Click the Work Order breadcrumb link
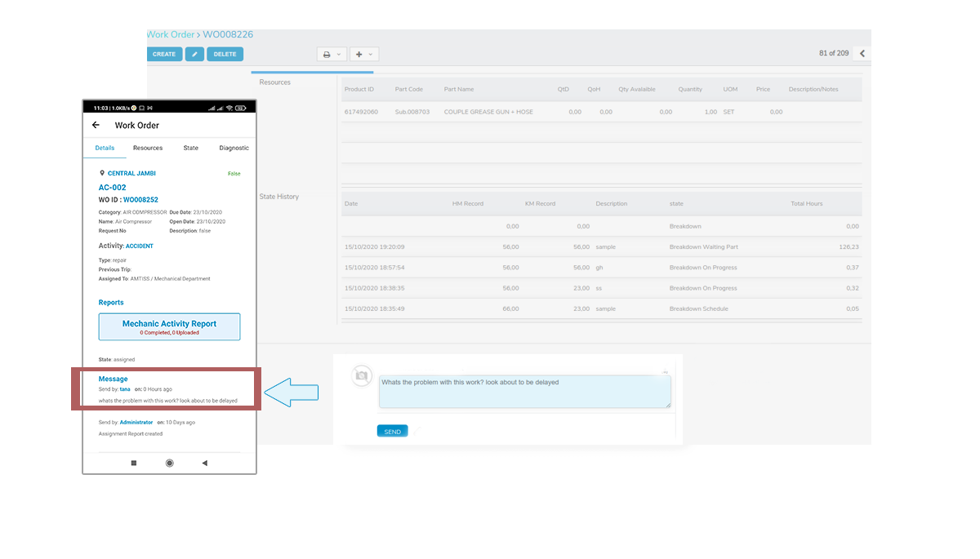This screenshot has height=559, width=980. (170, 34)
